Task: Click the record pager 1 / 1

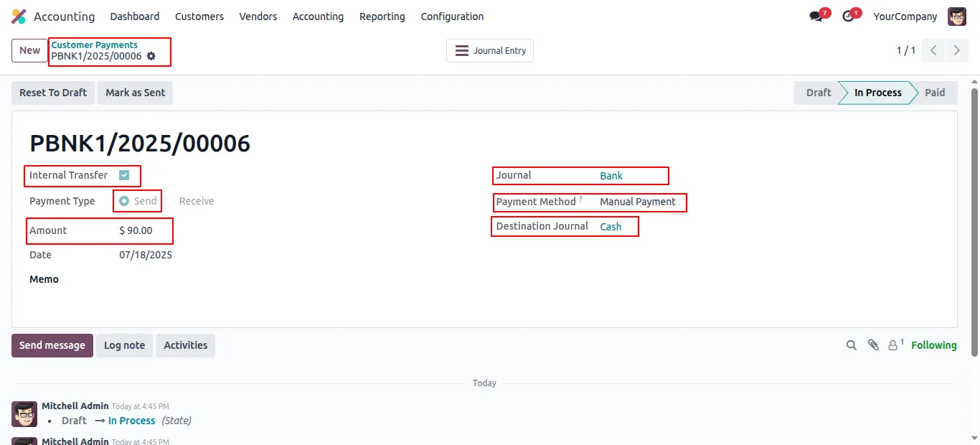Action: (x=906, y=50)
